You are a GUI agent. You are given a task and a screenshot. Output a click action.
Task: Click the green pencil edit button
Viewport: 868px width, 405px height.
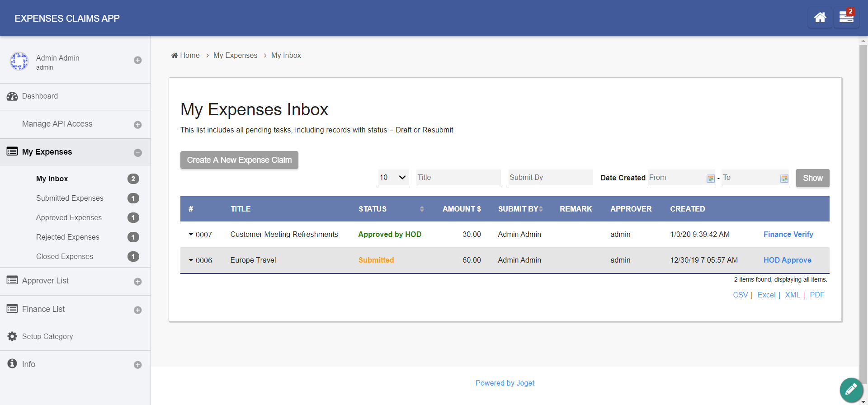click(x=851, y=389)
